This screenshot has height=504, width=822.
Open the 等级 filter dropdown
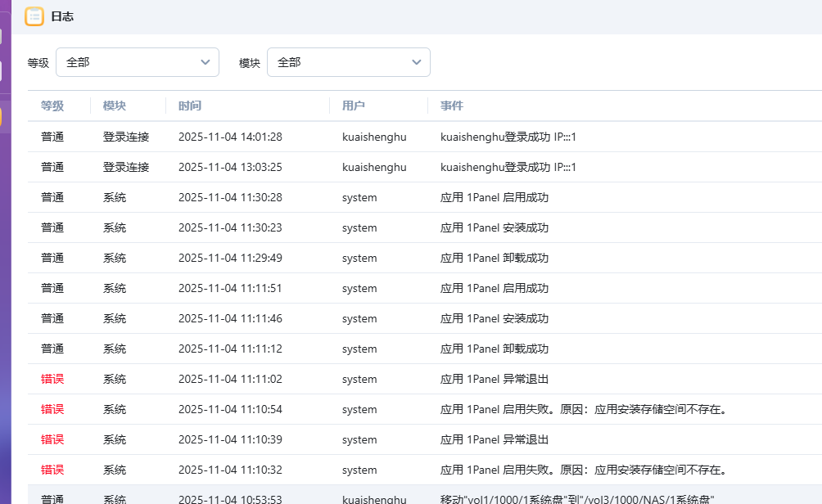pyautogui.click(x=137, y=62)
